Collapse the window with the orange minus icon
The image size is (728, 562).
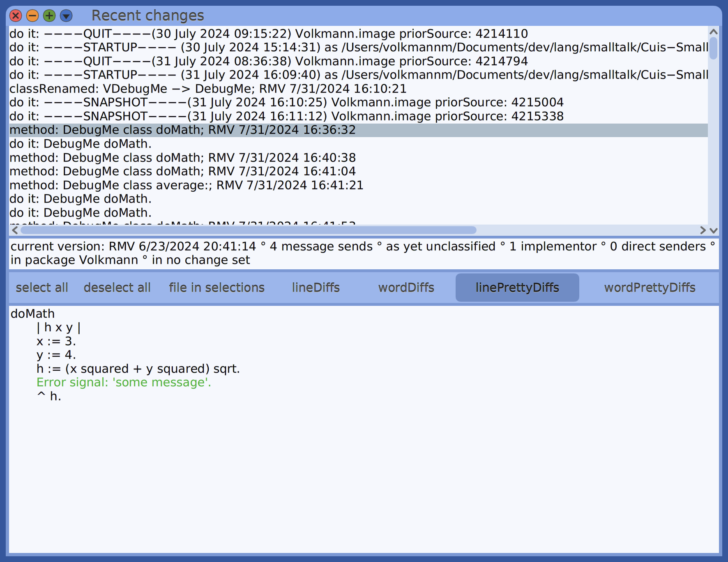(x=32, y=16)
